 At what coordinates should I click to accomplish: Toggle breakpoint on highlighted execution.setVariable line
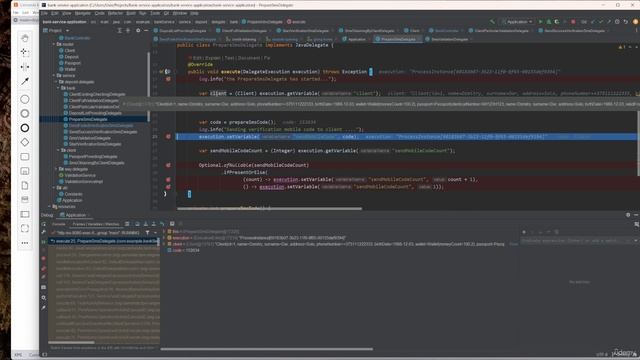click(x=168, y=136)
